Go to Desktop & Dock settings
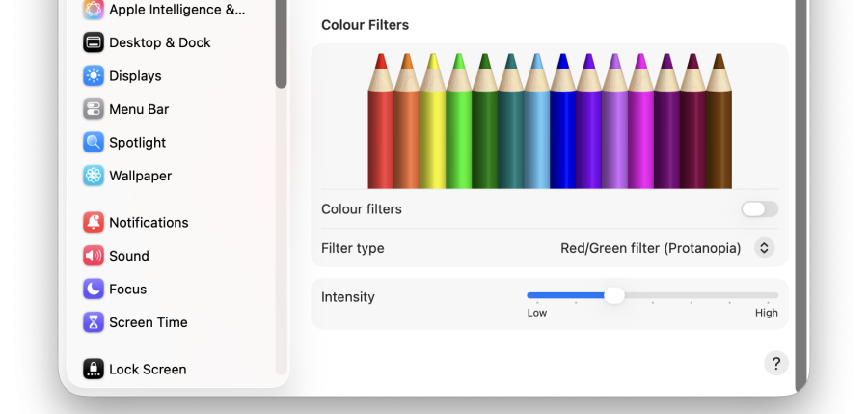The image size is (868, 414). pyautogui.click(x=159, y=42)
